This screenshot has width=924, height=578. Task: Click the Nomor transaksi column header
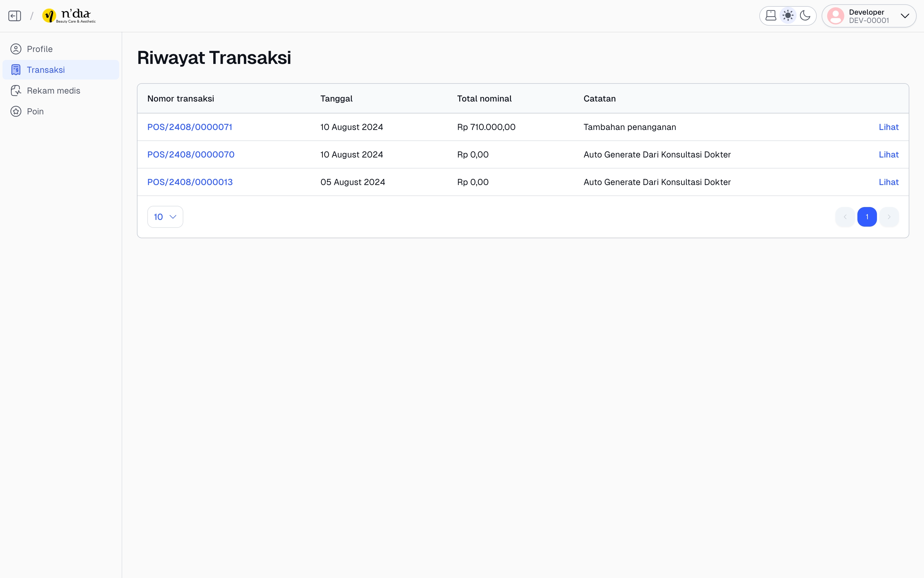pyautogui.click(x=181, y=98)
